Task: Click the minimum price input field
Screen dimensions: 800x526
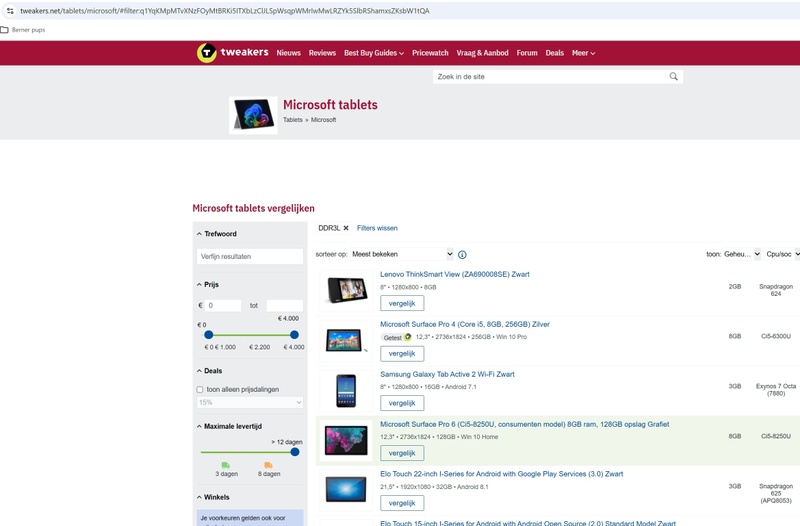Action: pos(223,306)
